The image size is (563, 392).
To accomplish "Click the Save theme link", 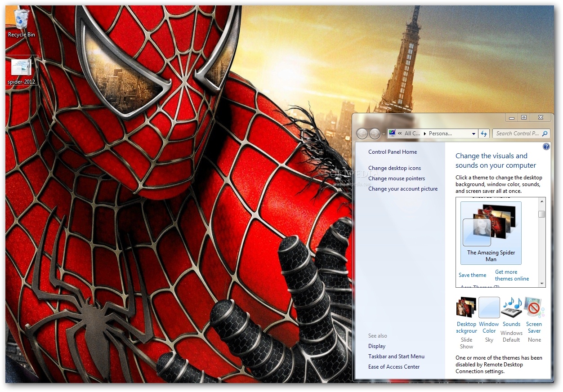I will [x=472, y=275].
